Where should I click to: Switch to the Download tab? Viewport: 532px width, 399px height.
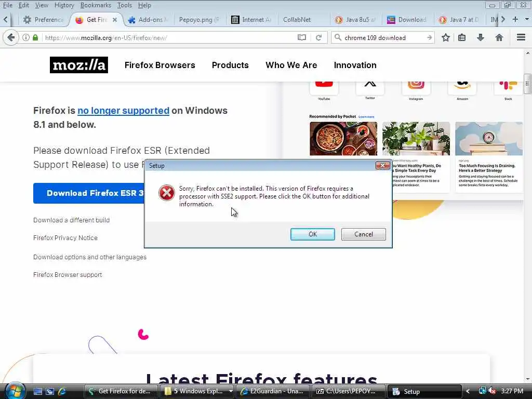tap(407, 20)
